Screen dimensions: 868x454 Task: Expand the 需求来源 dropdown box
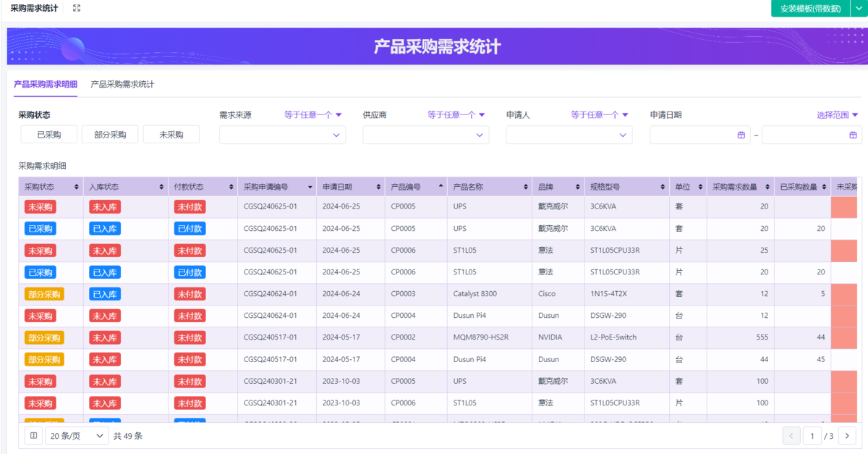[x=282, y=135]
